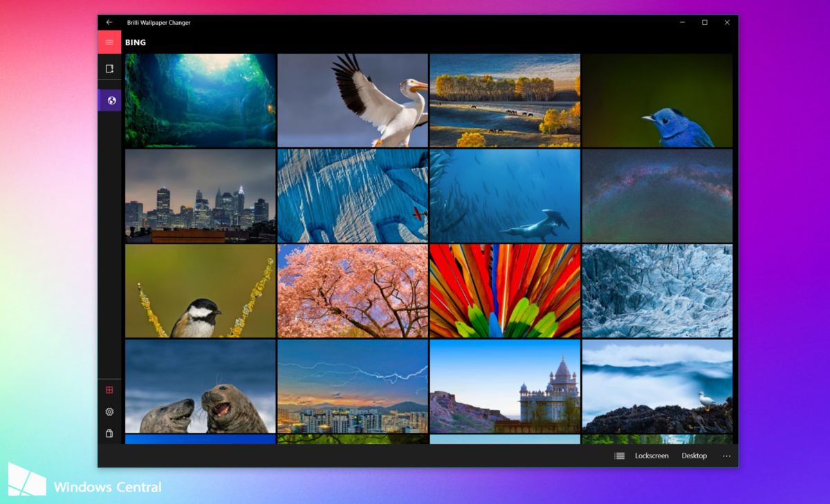Open settings via the gear icon

point(109,412)
